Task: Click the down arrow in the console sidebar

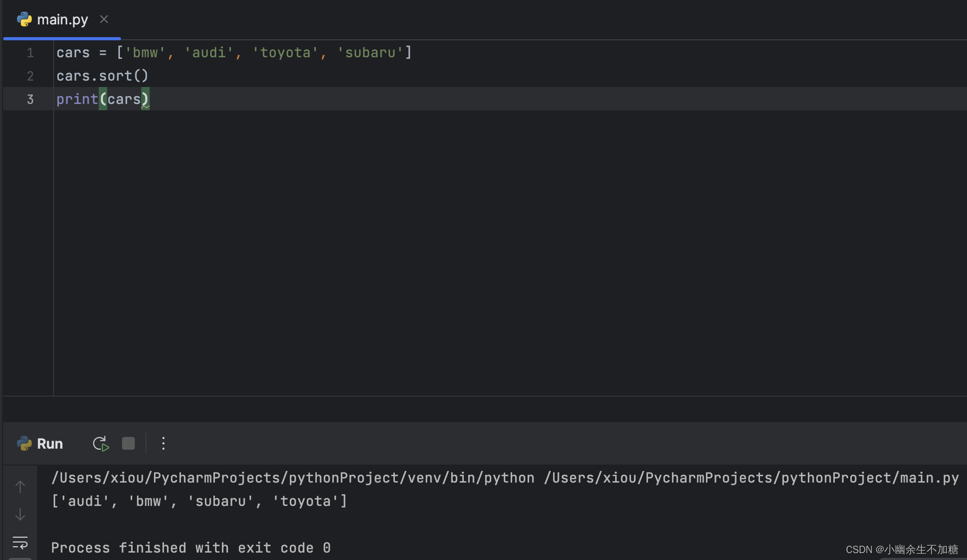Action: [x=20, y=514]
